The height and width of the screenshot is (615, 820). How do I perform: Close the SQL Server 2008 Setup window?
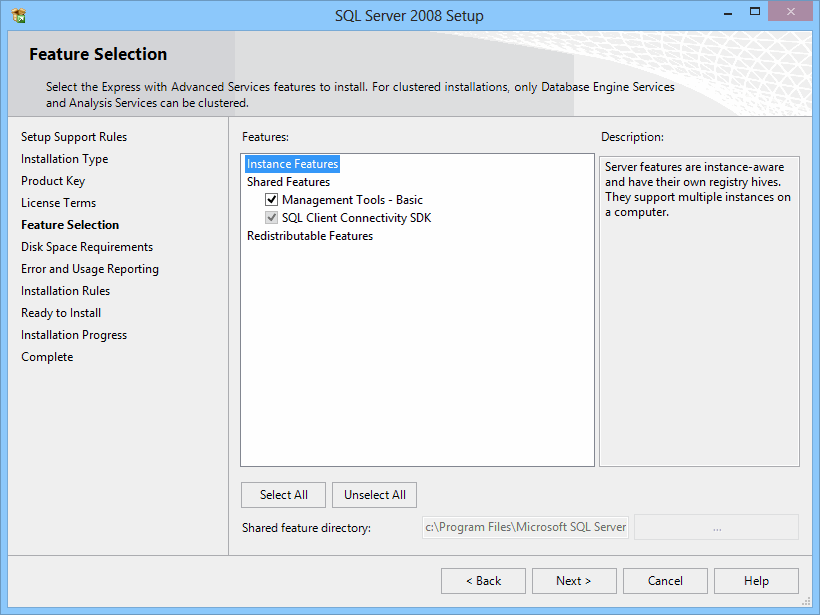tap(791, 12)
